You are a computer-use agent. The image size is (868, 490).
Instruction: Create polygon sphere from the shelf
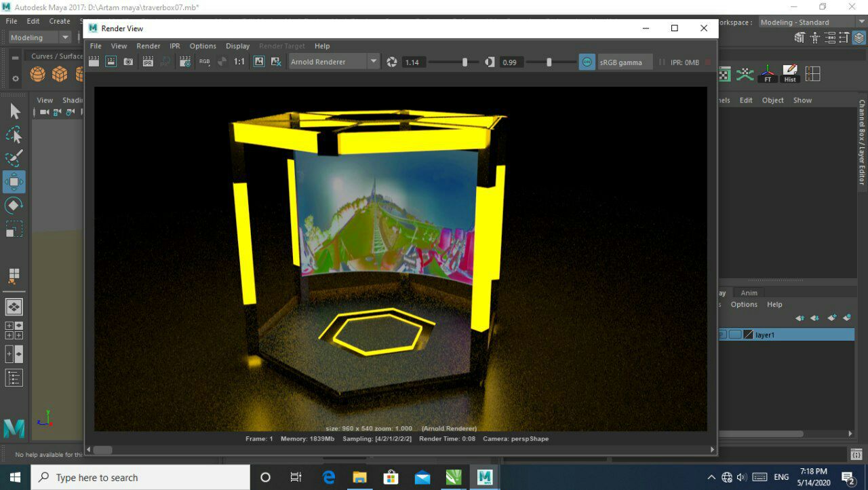[x=37, y=74]
